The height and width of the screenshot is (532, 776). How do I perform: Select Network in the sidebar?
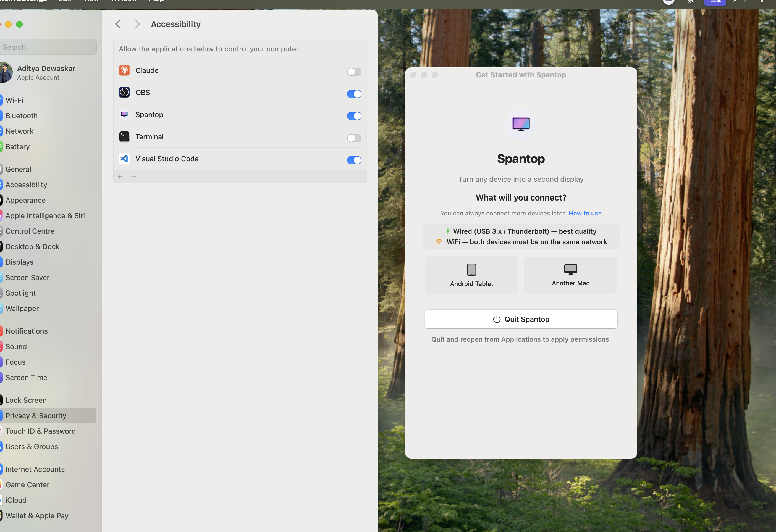pyautogui.click(x=48, y=131)
